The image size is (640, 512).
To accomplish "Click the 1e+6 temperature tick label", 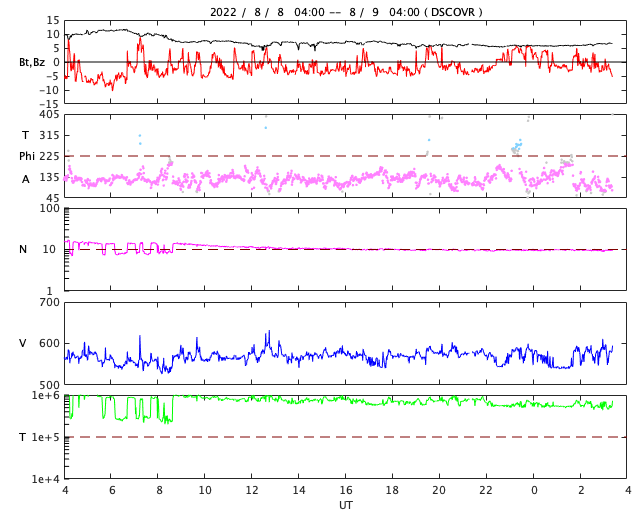I will [x=46, y=395].
